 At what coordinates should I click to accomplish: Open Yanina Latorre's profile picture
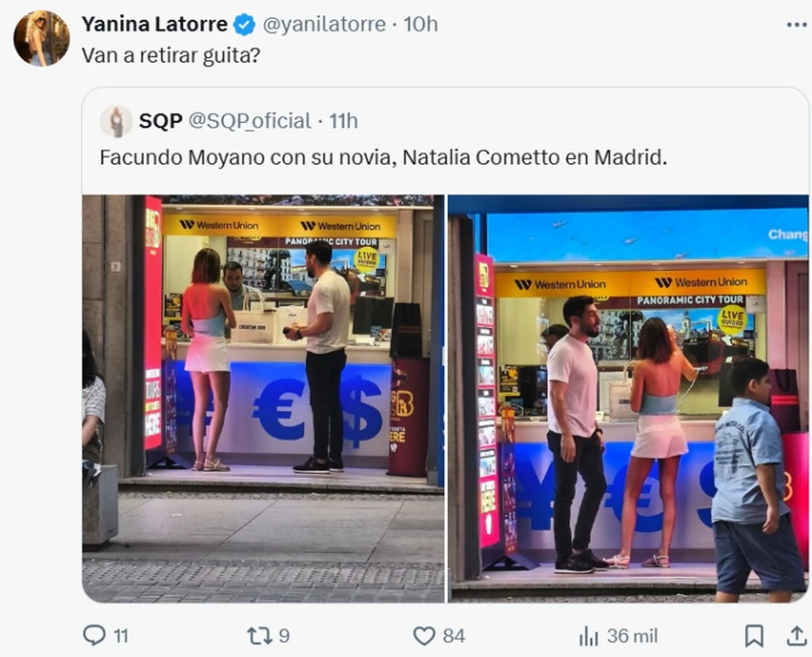[x=41, y=39]
